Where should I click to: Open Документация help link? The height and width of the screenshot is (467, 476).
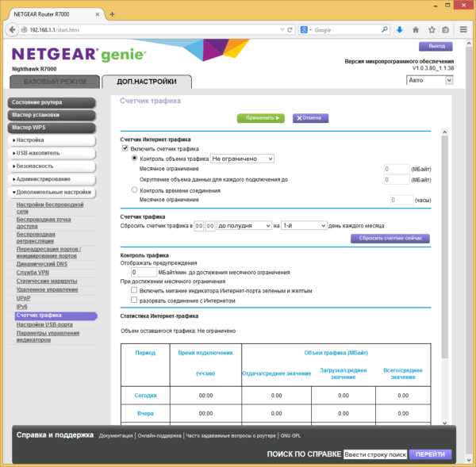coord(116,435)
